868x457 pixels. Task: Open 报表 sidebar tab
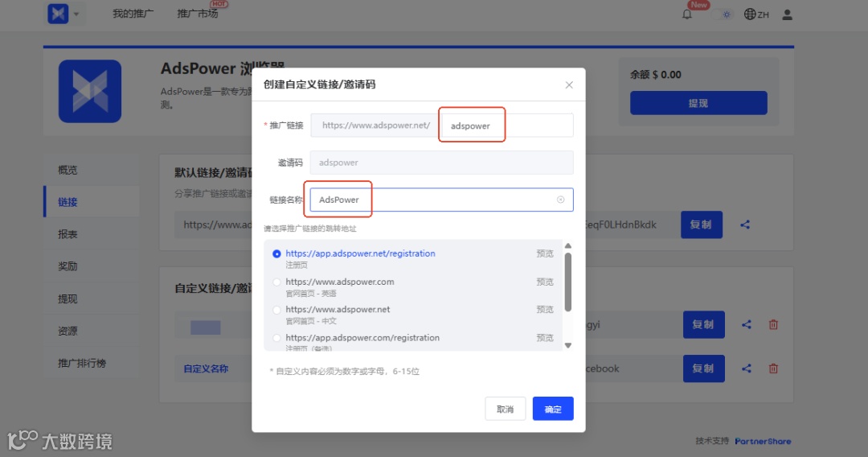[92, 234]
